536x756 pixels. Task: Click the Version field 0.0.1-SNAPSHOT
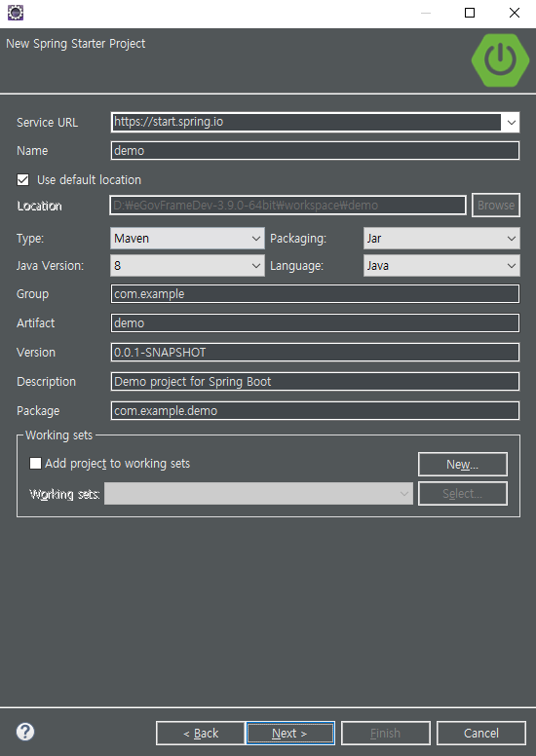coord(315,353)
